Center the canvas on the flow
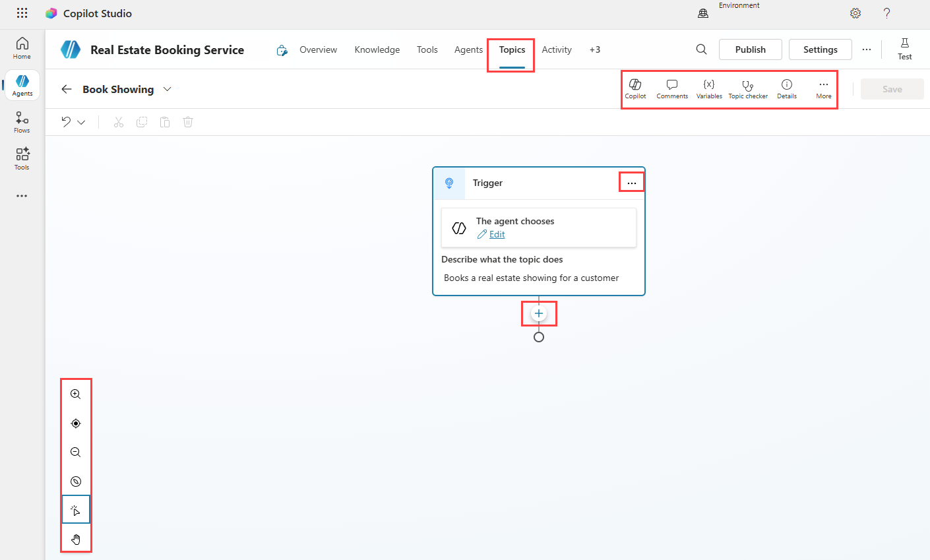930x560 pixels. (76, 423)
